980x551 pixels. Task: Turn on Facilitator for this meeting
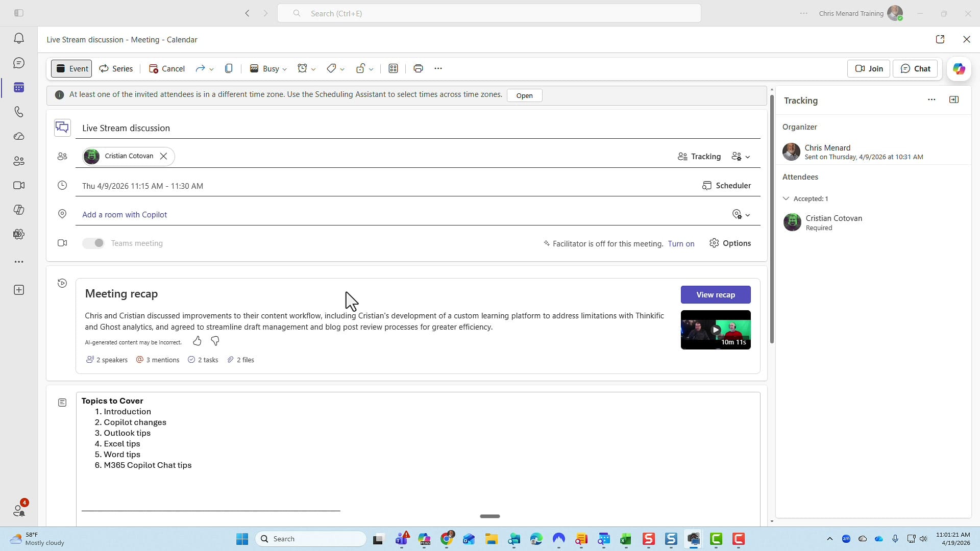[681, 244]
